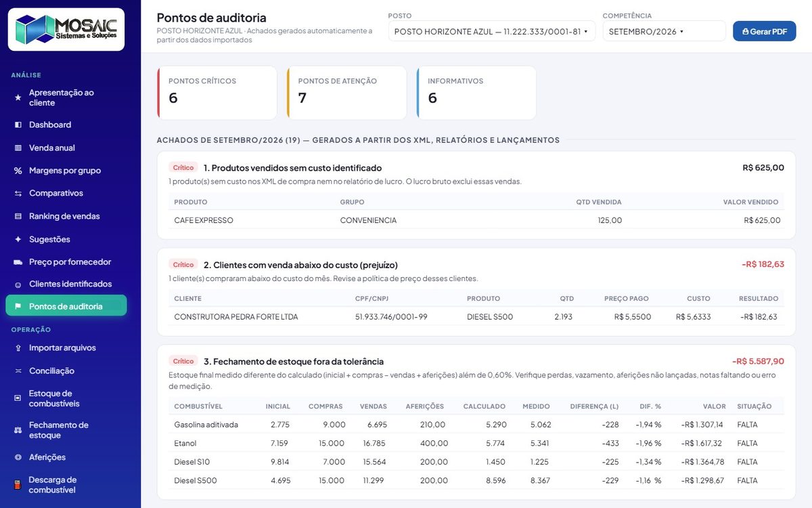Click the Crítico badge on finding 3

click(183, 362)
